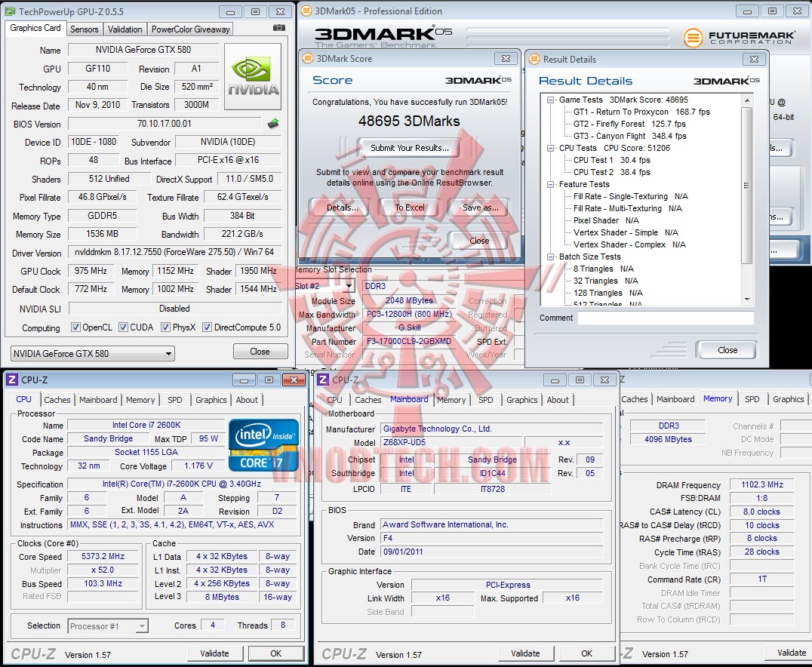Select GT1 - Return To Proxycon result row

pyautogui.click(x=641, y=112)
